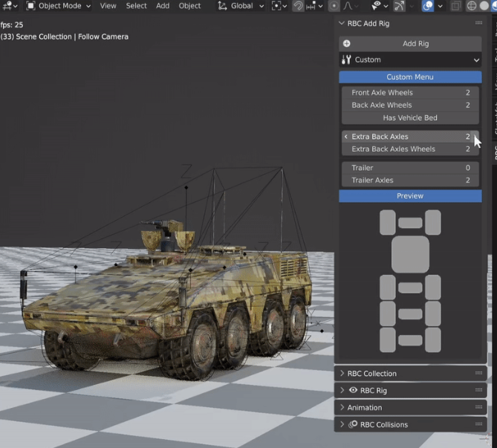Open the pivot point dropdown
Screen dimensions: 497x448
(279, 6)
